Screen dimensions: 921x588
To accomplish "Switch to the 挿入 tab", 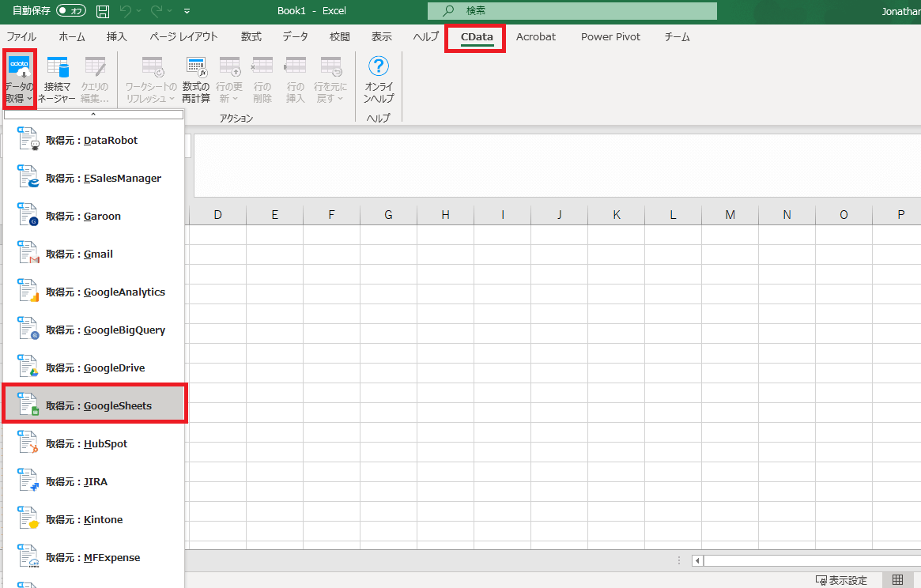I will pos(116,36).
